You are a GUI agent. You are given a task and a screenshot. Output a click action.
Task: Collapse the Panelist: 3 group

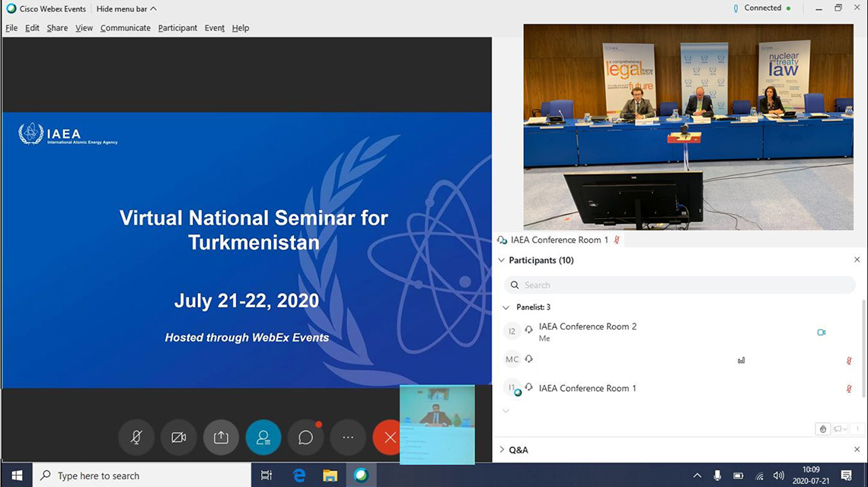pyautogui.click(x=507, y=307)
